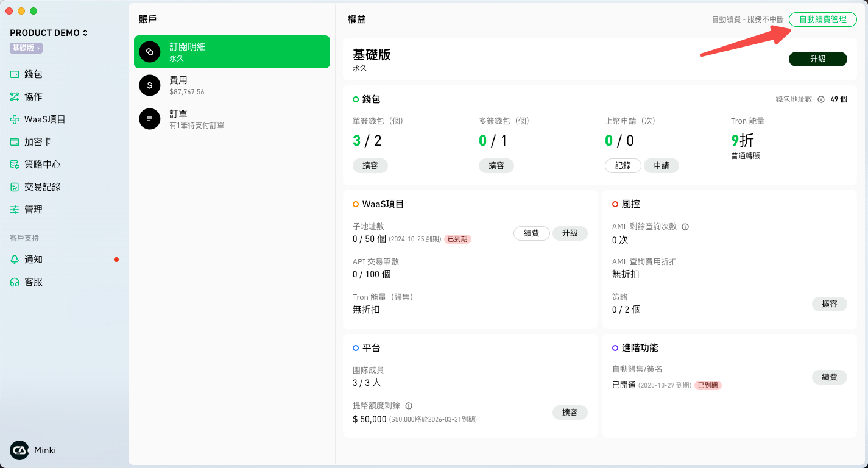This screenshot has height=468, width=868.
Task: Open 管理 settings sliders icon
Action: click(x=15, y=210)
